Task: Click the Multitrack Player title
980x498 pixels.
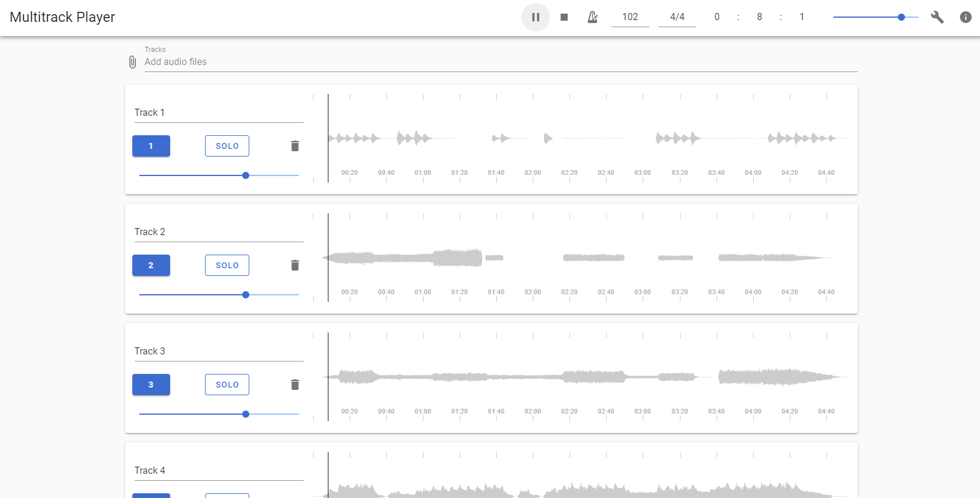Action: pyautogui.click(x=63, y=17)
